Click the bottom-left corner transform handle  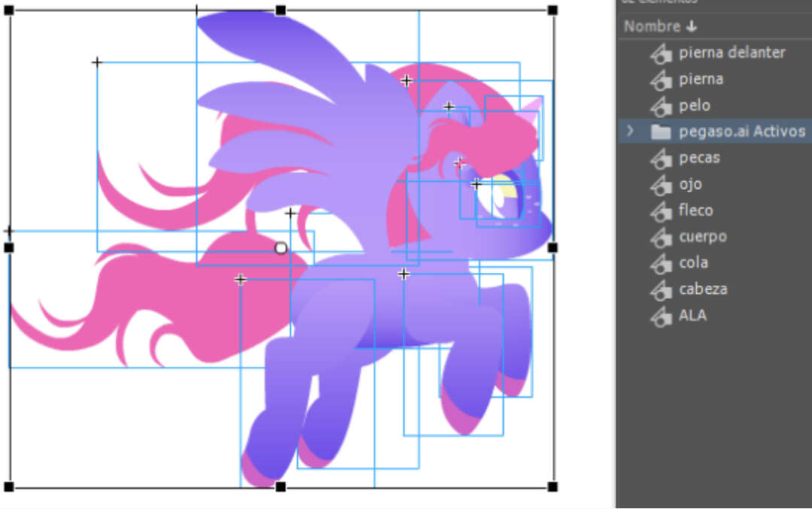click(9, 486)
